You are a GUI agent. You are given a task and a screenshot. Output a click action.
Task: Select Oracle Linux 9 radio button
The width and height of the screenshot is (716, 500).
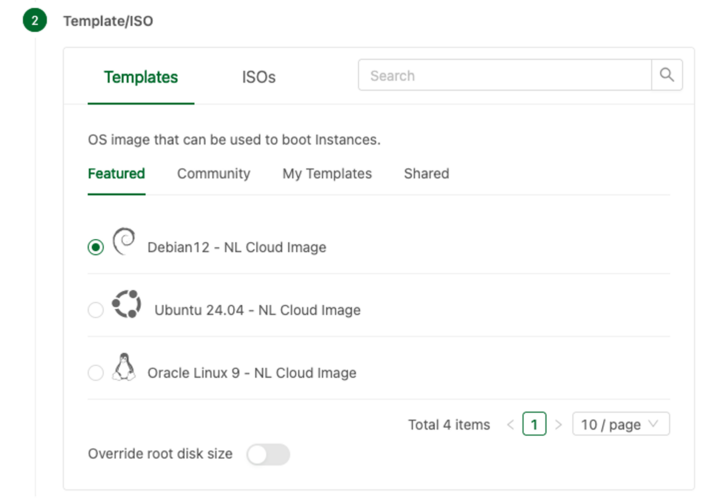[x=95, y=373]
